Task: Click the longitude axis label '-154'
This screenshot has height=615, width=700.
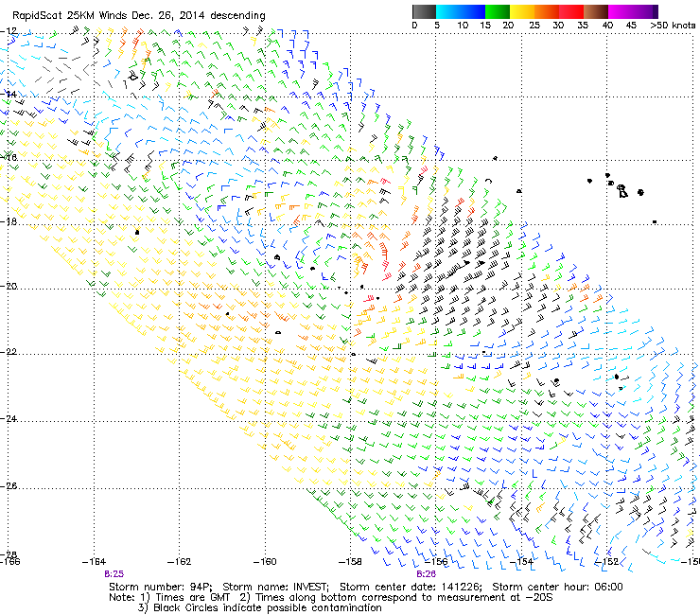Action: click(521, 561)
